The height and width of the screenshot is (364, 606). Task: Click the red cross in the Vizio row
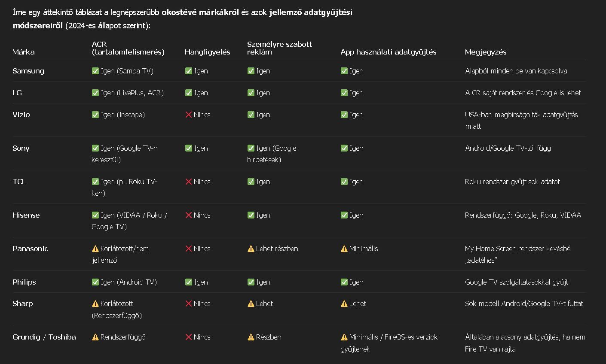click(188, 115)
